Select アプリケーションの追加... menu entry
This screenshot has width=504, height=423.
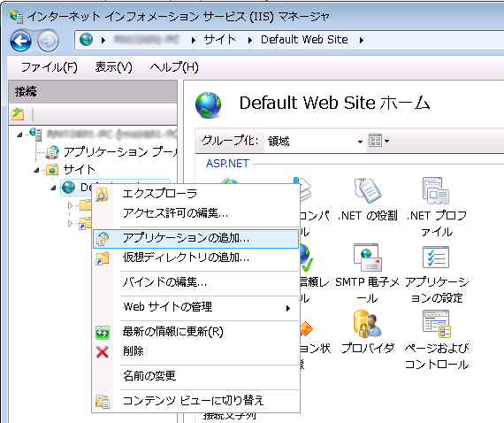click(195, 239)
